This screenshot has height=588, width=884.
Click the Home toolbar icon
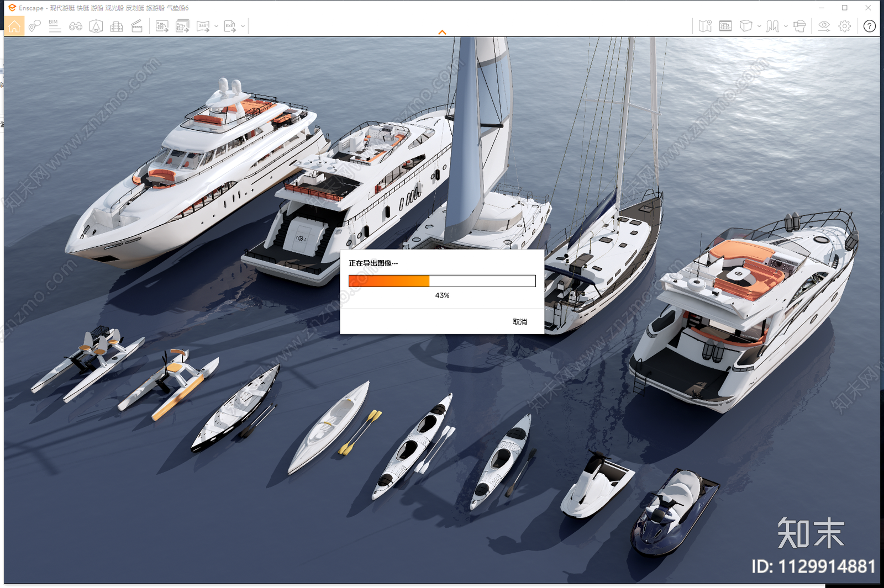coord(14,26)
